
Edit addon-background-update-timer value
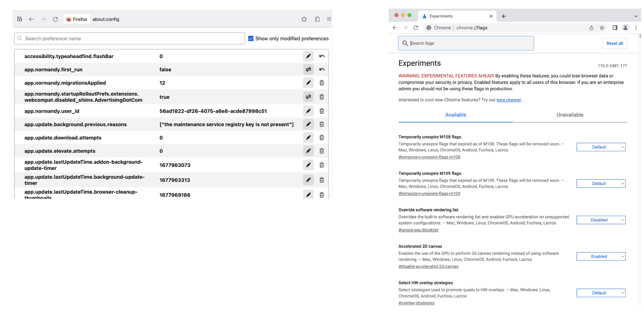coord(308,165)
